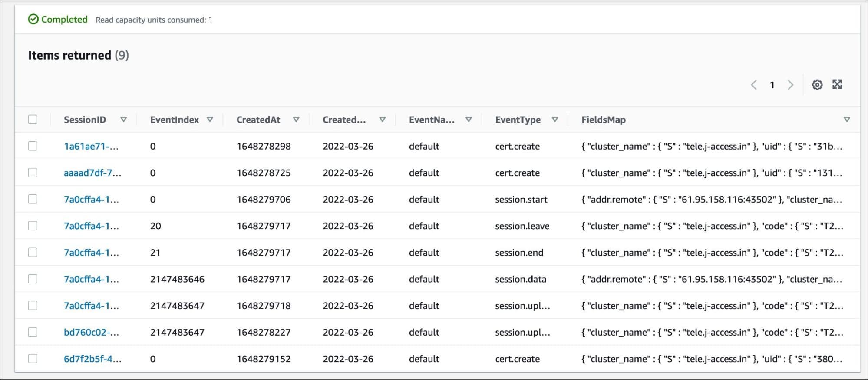Expand table to full screen icon
Screen dimensions: 868x380
pyautogui.click(x=837, y=84)
